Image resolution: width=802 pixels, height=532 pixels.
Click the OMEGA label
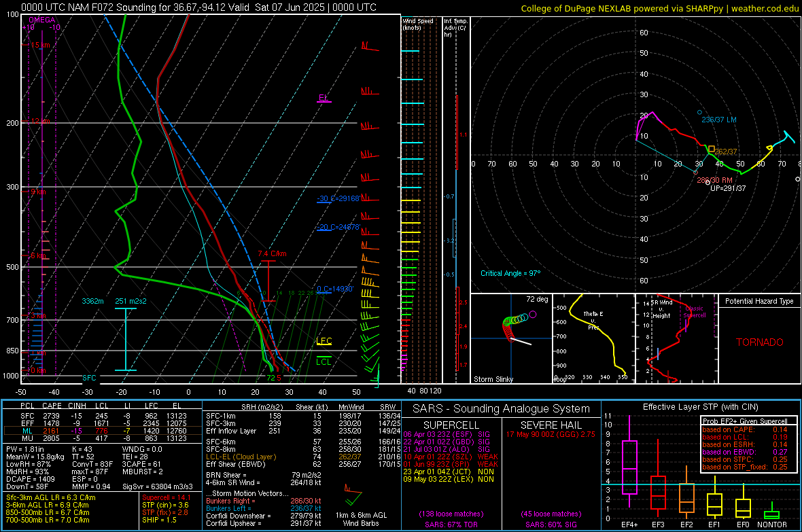[42, 20]
